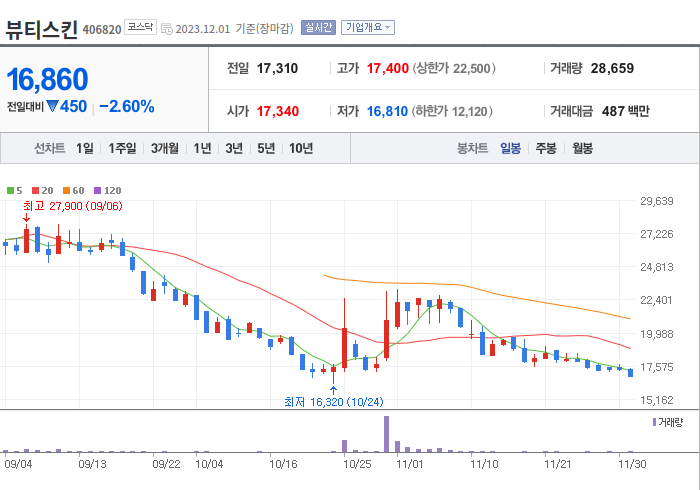Click the stock name 뷰티스킨
Image resolution: width=700 pixels, height=490 pixels.
(x=42, y=29)
